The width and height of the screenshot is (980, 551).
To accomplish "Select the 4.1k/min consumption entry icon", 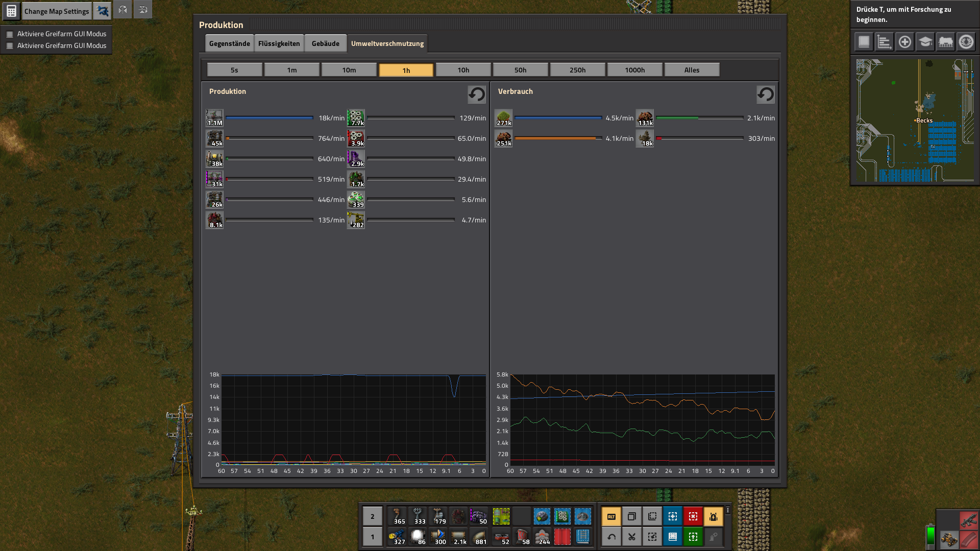I will point(503,138).
